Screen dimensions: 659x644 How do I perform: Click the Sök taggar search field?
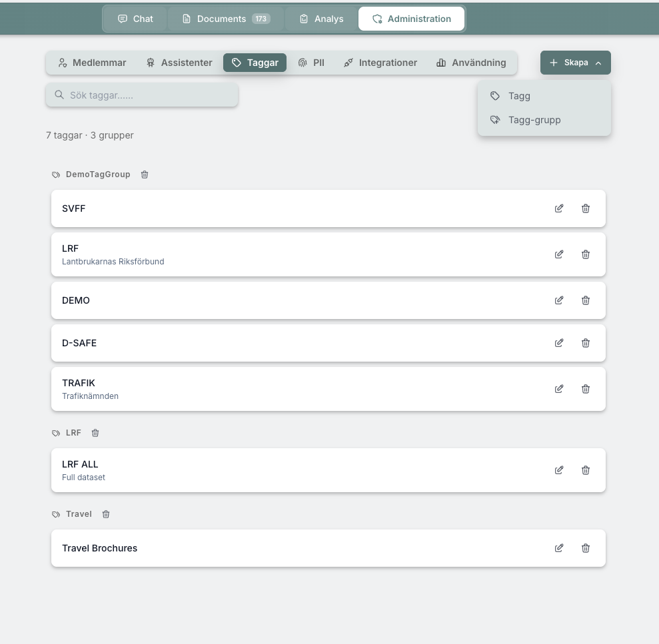click(x=142, y=95)
